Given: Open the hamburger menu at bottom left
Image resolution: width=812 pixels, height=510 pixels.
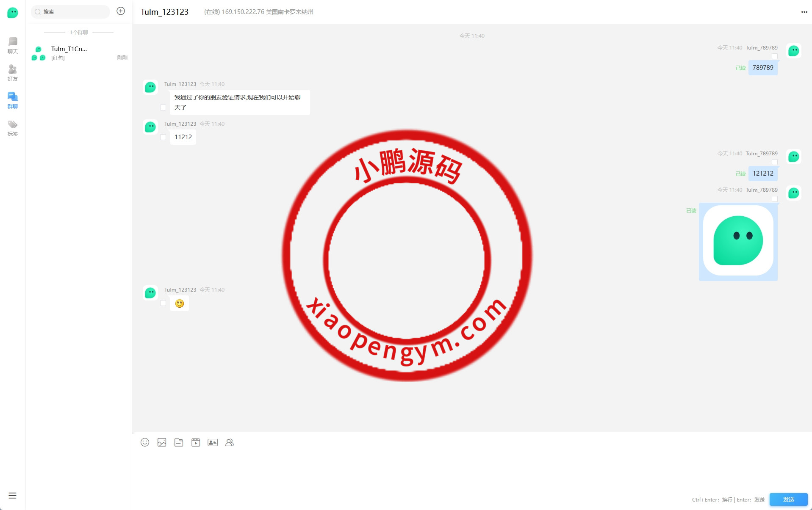Looking at the screenshot, I should 12,496.
